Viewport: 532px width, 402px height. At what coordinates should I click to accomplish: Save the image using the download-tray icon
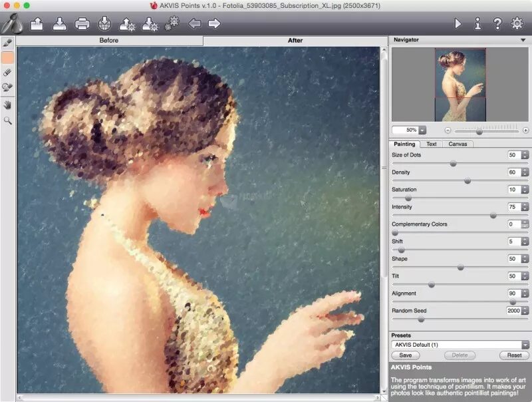(59, 24)
